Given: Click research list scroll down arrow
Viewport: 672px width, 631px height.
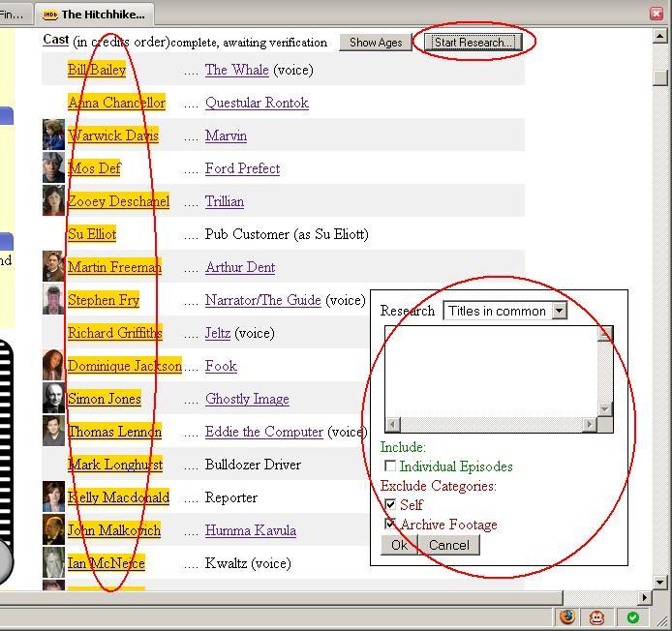Looking at the screenshot, I should 605,409.
